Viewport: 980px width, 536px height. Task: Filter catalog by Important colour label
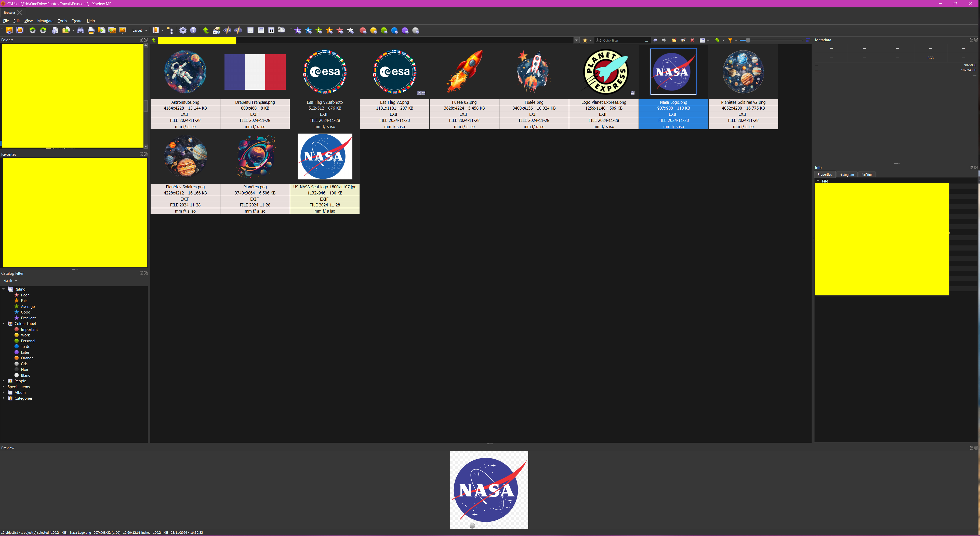(29, 330)
